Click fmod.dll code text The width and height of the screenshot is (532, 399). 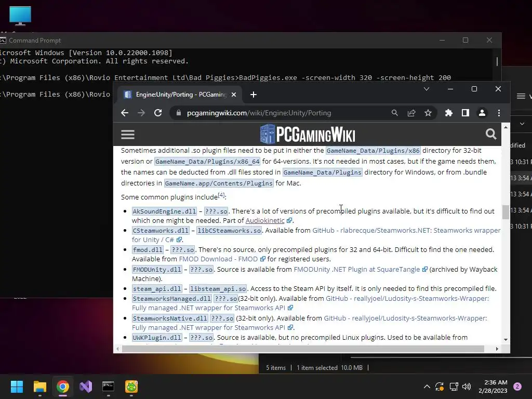pos(148,250)
